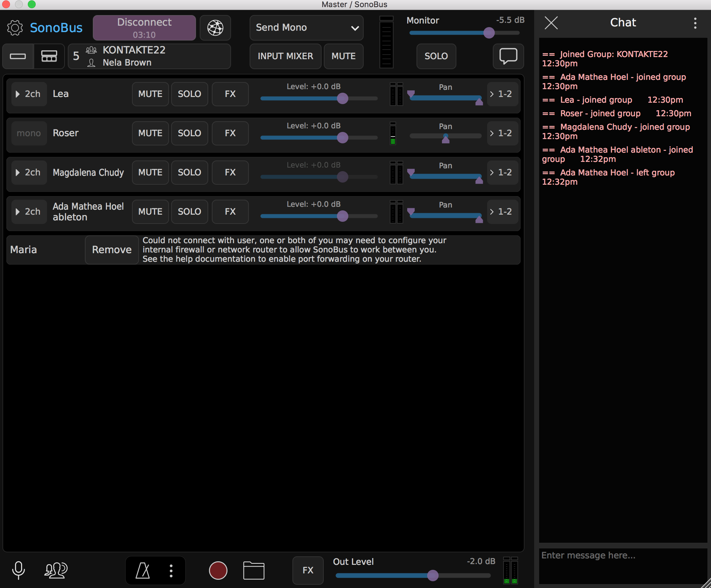The width and height of the screenshot is (711, 588).
Task: Open the Chat panel three-dot menu
Action: pyautogui.click(x=695, y=23)
